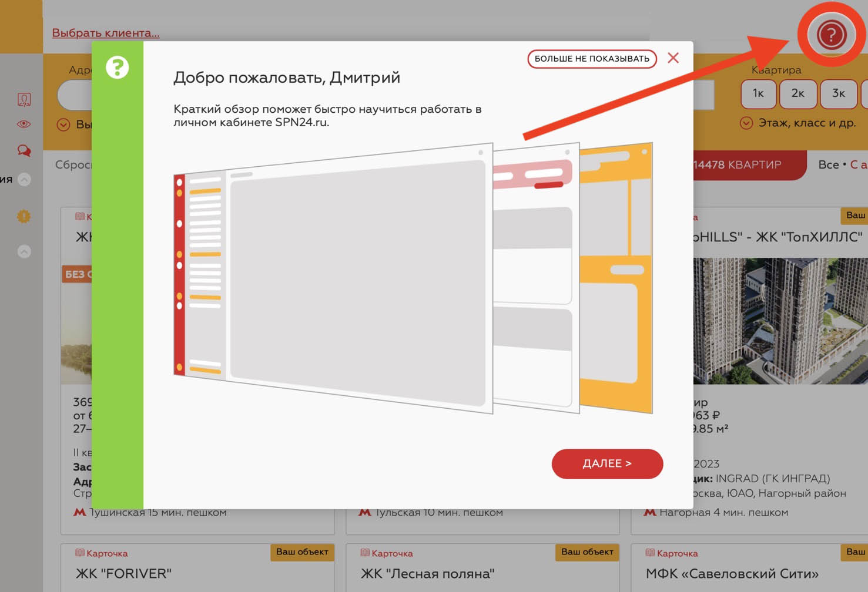Click the red help question mark icon
Screen dimensions: 868x592
pyautogui.click(x=830, y=35)
